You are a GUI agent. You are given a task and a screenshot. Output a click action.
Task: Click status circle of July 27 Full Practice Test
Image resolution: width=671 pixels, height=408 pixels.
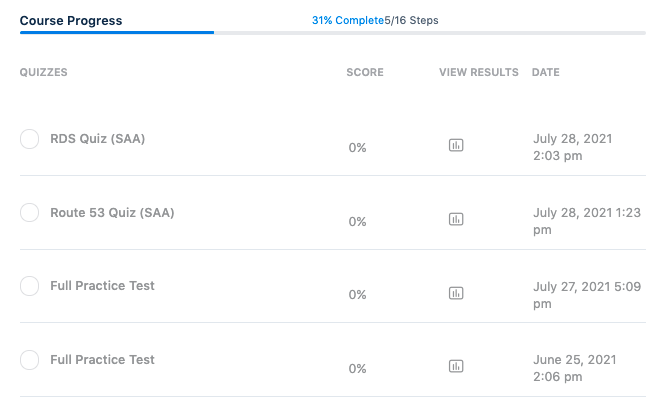[x=30, y=286]
